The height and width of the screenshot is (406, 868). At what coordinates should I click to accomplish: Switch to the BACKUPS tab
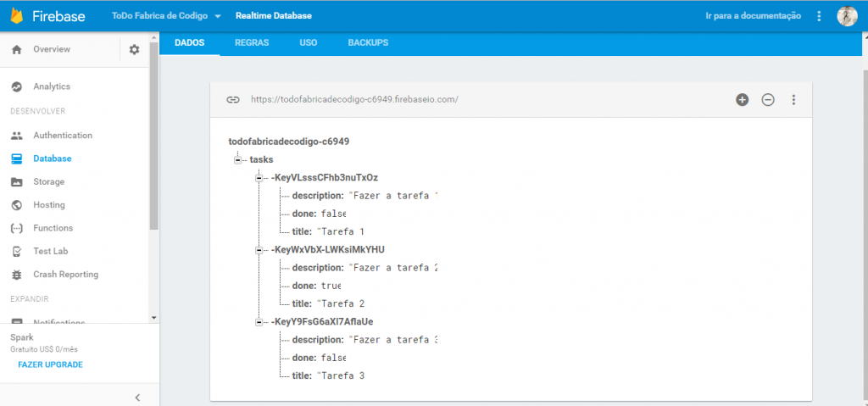pos(367,42)
